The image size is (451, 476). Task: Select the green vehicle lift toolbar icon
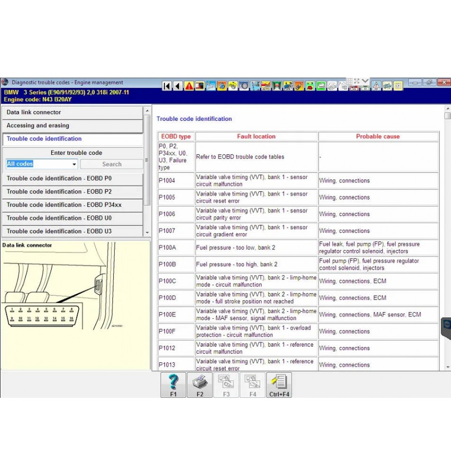tap(277, 86)
